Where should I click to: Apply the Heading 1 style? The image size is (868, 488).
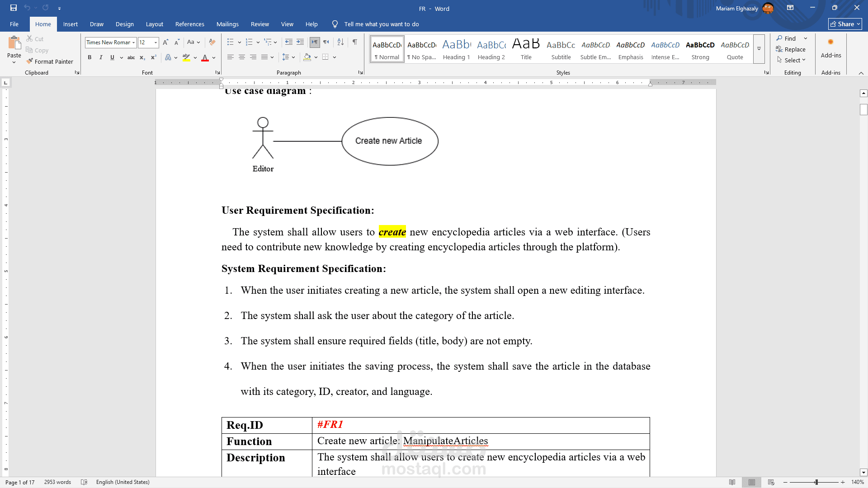[x=456, y=49]
